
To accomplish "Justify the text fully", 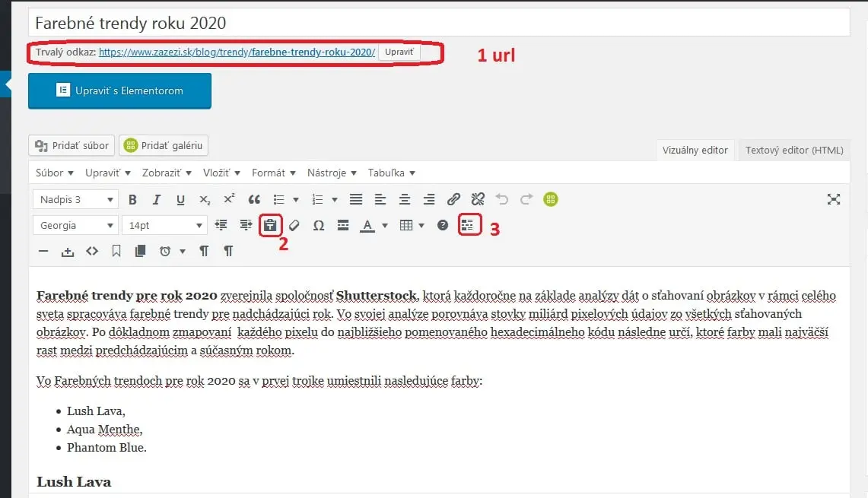I will point(356,200).
